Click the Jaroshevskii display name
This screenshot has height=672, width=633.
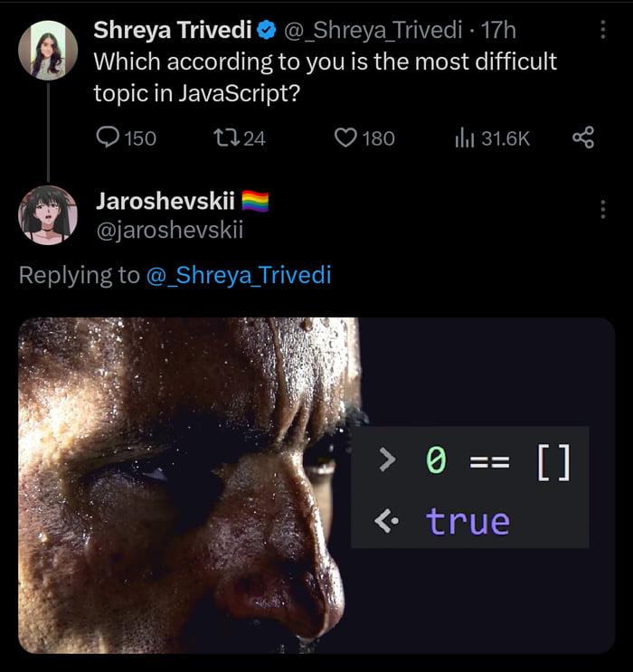[165, 201]
